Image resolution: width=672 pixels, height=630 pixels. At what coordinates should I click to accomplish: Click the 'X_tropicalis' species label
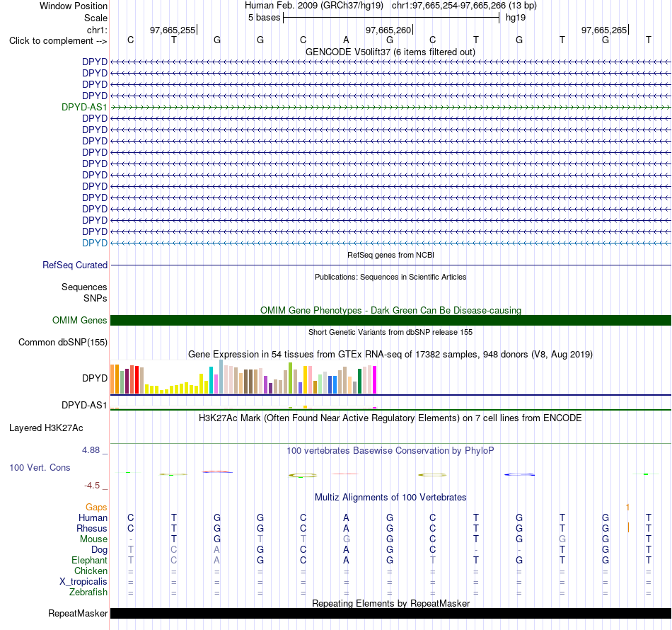pyautogui.click(x=83, y=582)
